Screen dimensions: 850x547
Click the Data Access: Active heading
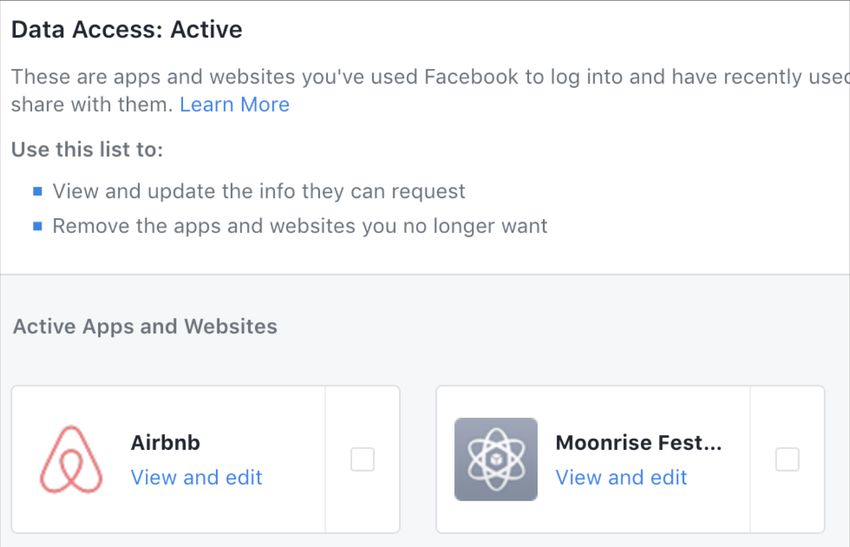point(127,29)
